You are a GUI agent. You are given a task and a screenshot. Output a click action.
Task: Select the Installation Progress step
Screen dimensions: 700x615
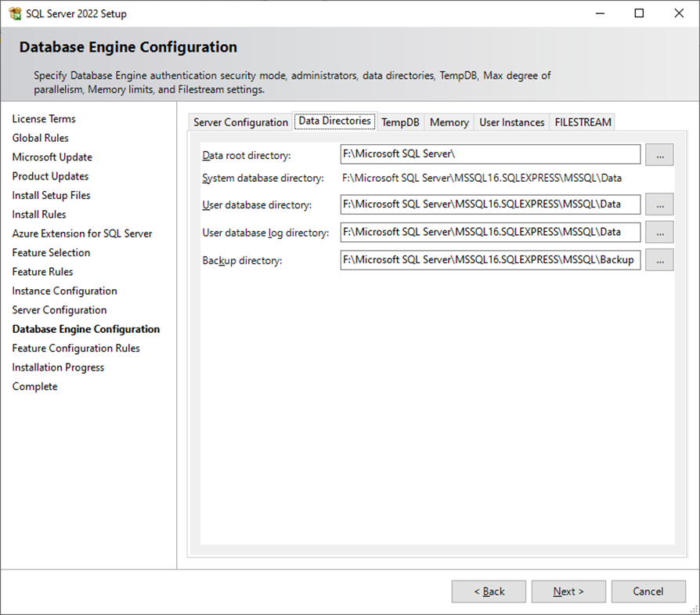click(x=58, y=367)
